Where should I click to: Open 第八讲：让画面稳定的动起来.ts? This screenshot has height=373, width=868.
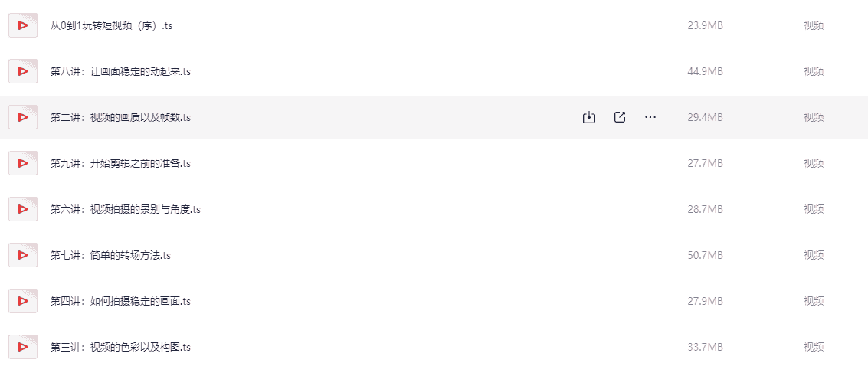coord(120,71)
